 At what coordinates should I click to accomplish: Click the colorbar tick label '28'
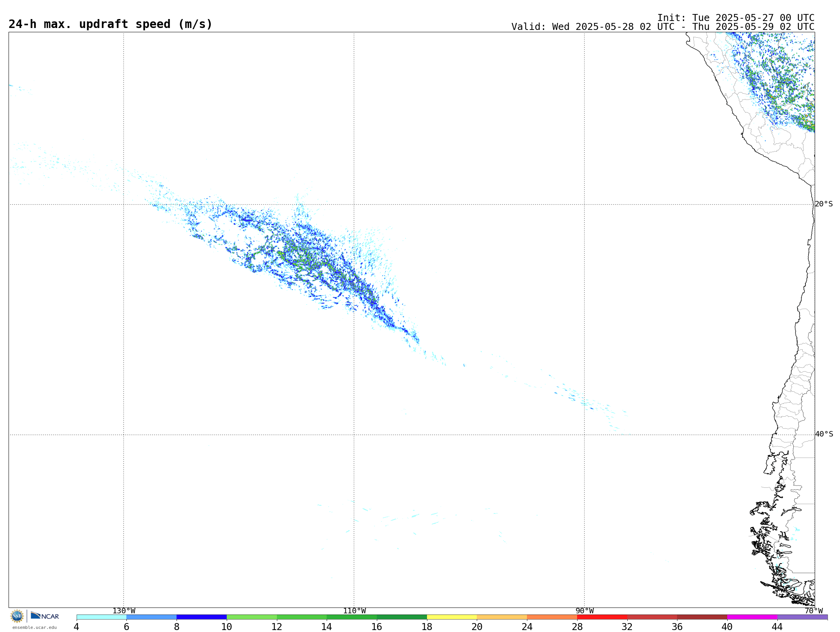pyautogui.click(x=577, y=627)
